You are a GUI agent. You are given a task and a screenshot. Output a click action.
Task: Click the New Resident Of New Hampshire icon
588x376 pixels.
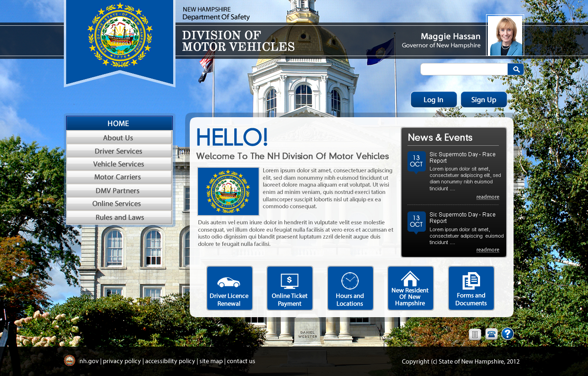(410, 277)
